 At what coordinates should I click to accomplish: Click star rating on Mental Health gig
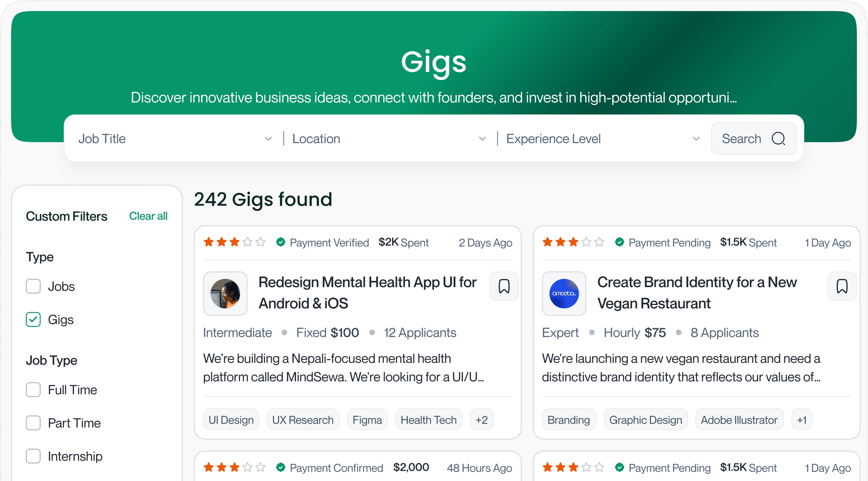tap(234, 242)
